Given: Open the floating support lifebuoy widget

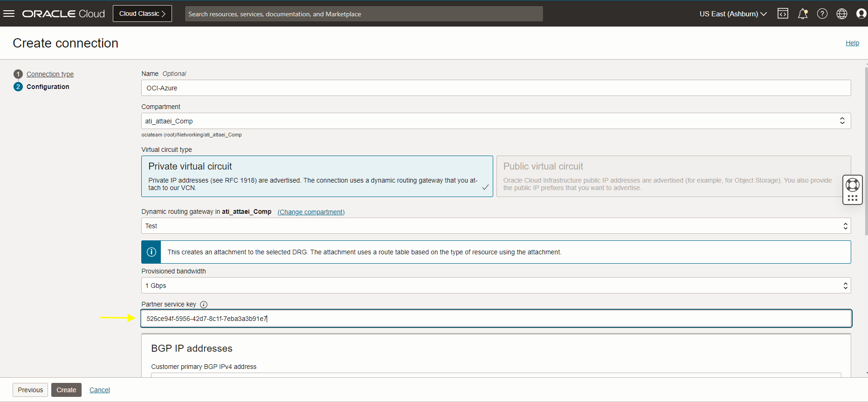Looking at the screenshot, I should (852, 185).
